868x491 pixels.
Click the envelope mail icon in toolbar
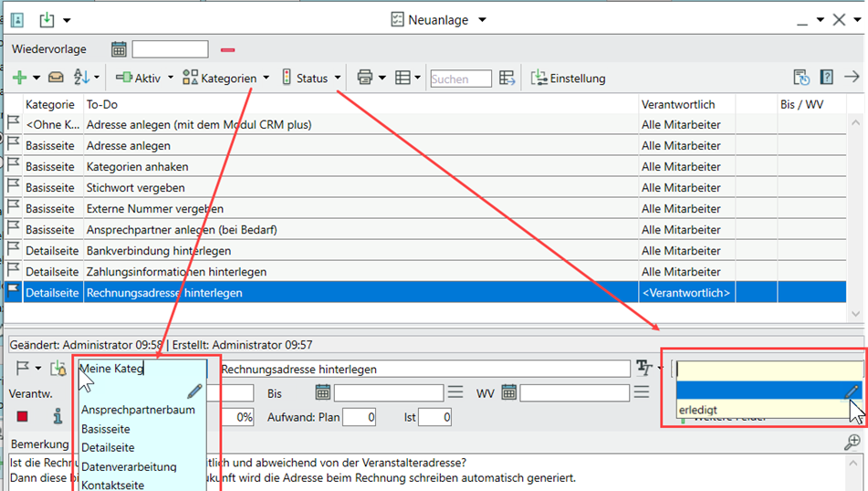coord(56,78)
